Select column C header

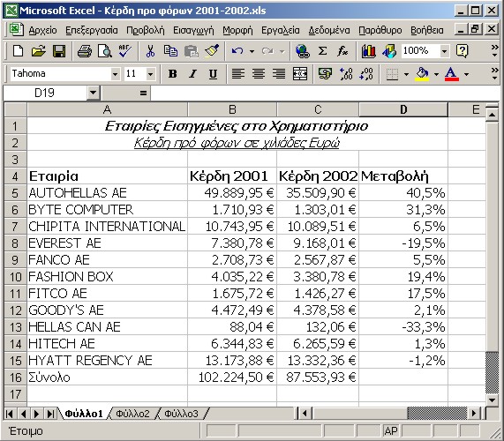(318, 109)
